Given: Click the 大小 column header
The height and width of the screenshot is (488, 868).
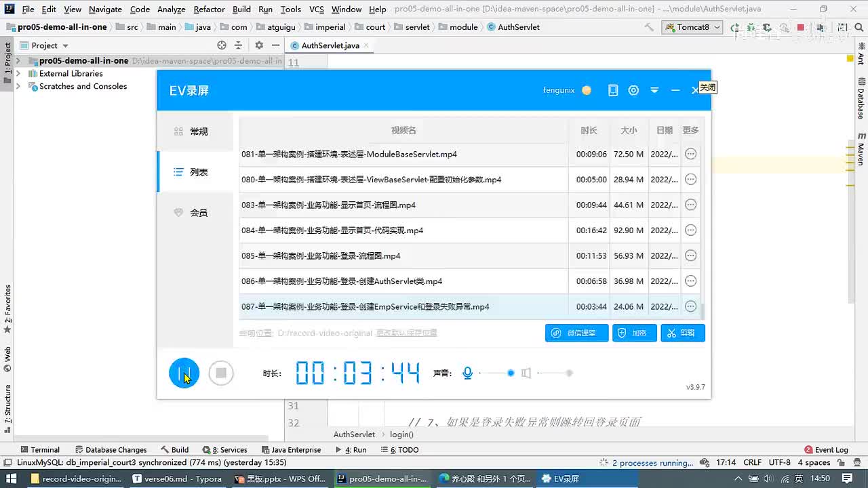Looking at the screenshot, I should tap(629, 130).
